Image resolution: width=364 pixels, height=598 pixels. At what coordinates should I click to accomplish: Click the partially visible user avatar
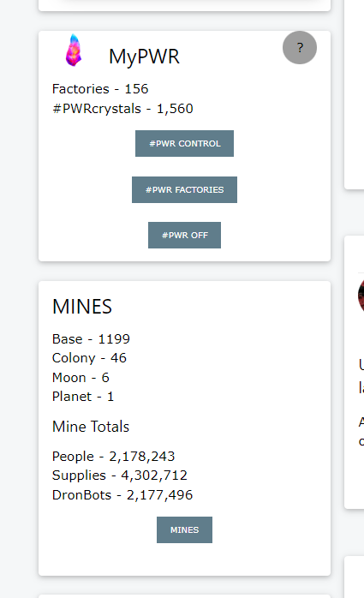pyautogui.click(x=361, y=296)
